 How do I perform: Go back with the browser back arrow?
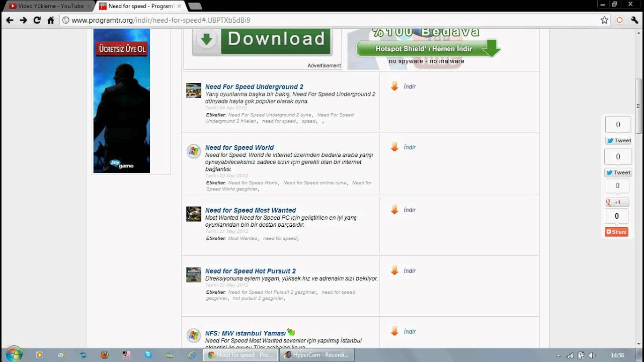pyautogui.click(x=10, y=20)
